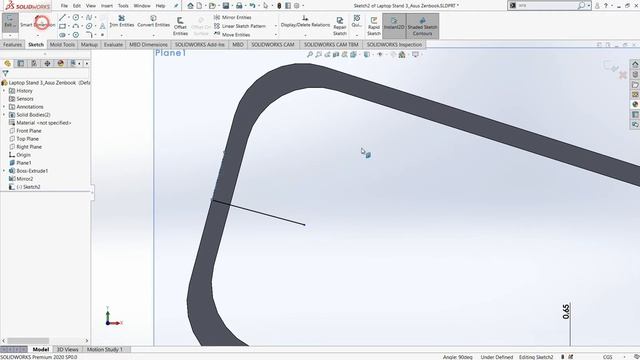
Task: Open the Tools menu
Action: [x=123, y=6]
